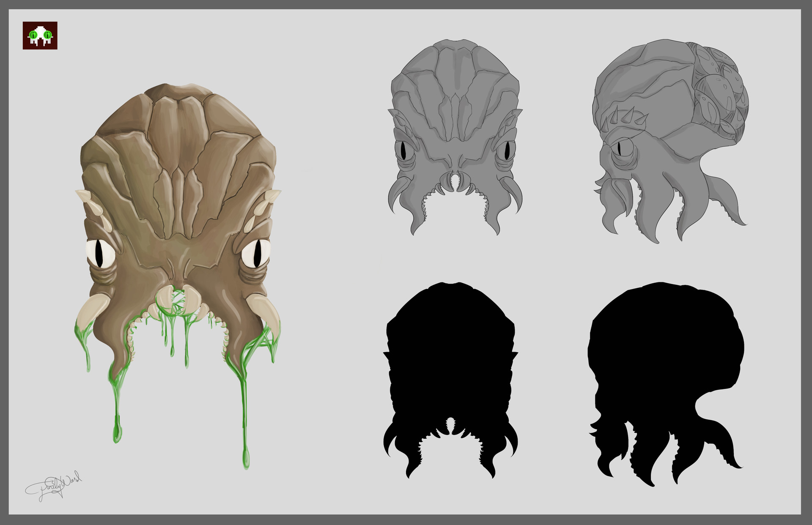Click the pixel-art creature logo

[40, 35]
